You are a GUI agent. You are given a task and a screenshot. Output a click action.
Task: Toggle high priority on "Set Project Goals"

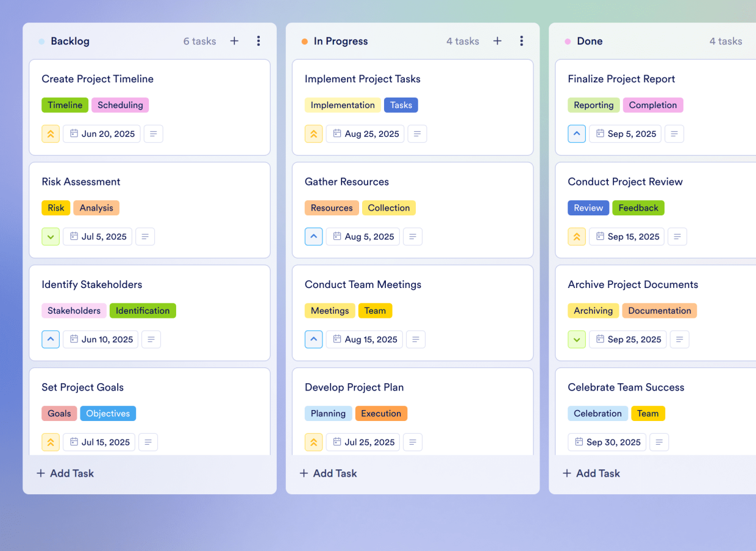(51, 442)
